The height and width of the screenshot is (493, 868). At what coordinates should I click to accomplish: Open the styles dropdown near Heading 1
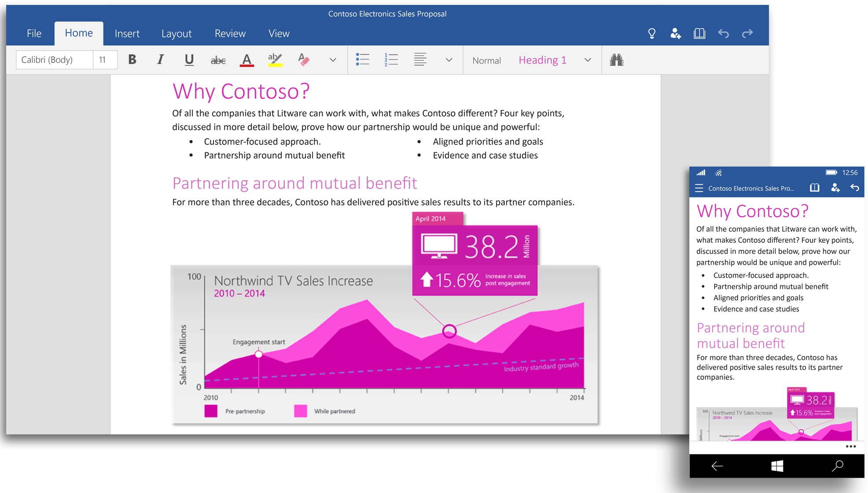pyautogui.click(x=588, y=60)
